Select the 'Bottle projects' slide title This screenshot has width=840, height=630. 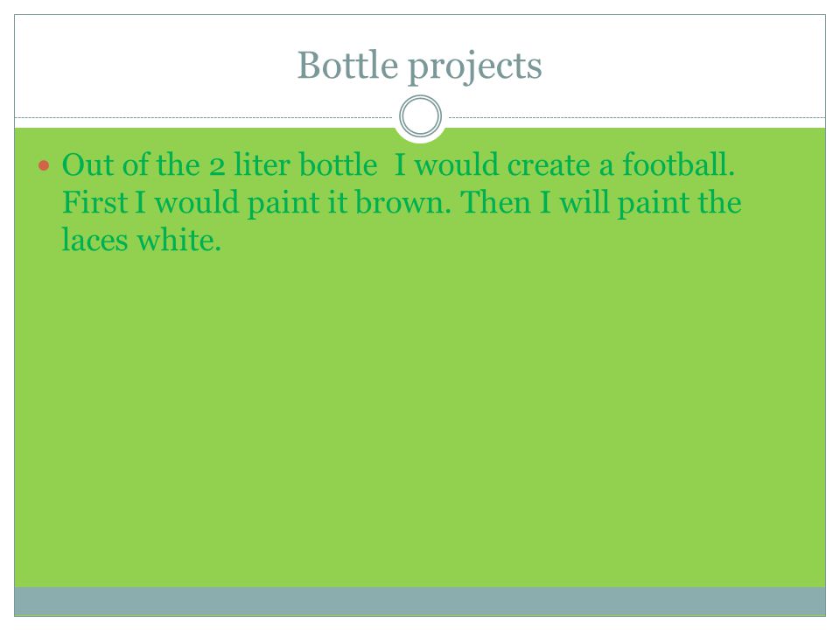pos(419,66)
